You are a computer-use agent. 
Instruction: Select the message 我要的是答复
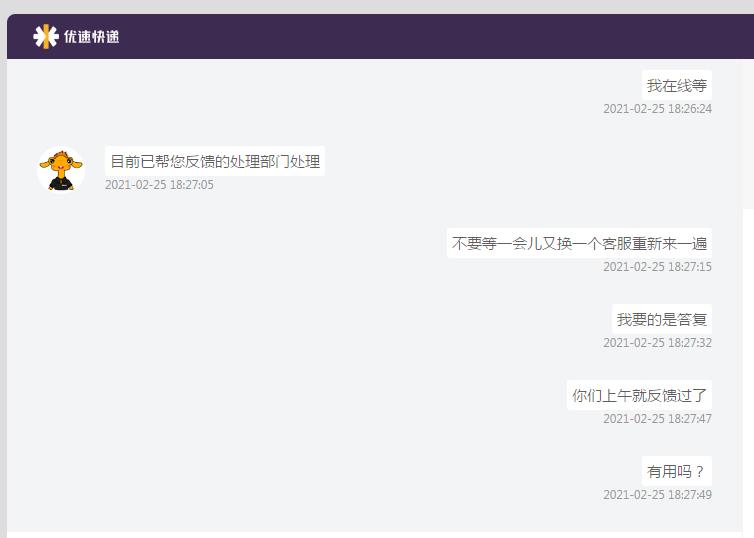(x=662, y=319)
